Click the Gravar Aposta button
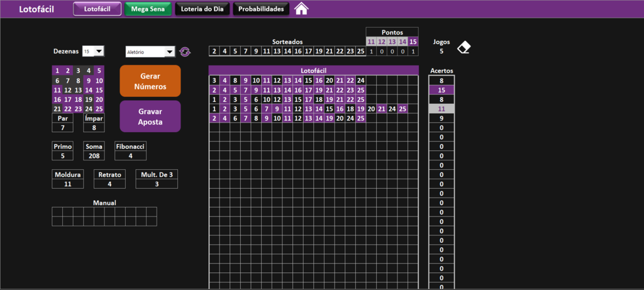644x290 pixels. (x=150, y=116)
